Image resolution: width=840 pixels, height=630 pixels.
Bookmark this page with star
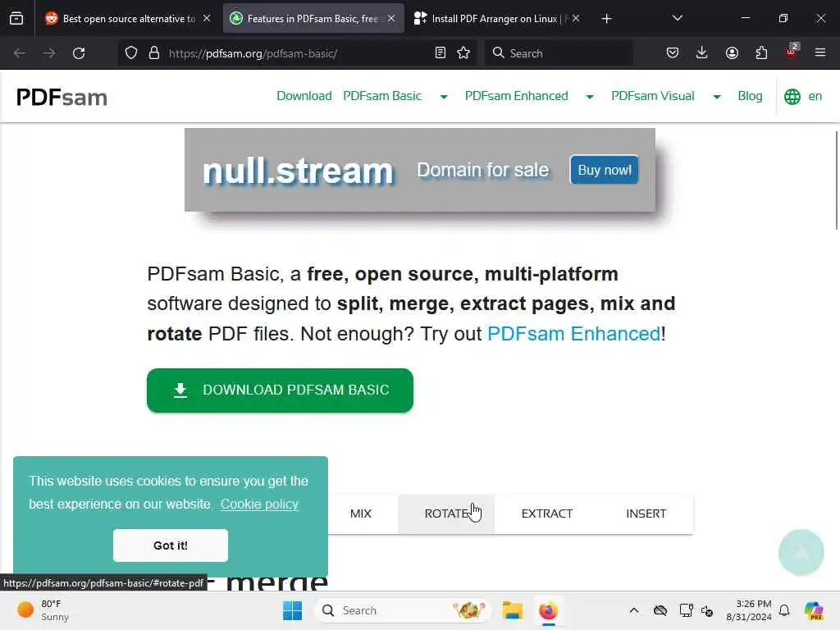click(x=463, y=53)
